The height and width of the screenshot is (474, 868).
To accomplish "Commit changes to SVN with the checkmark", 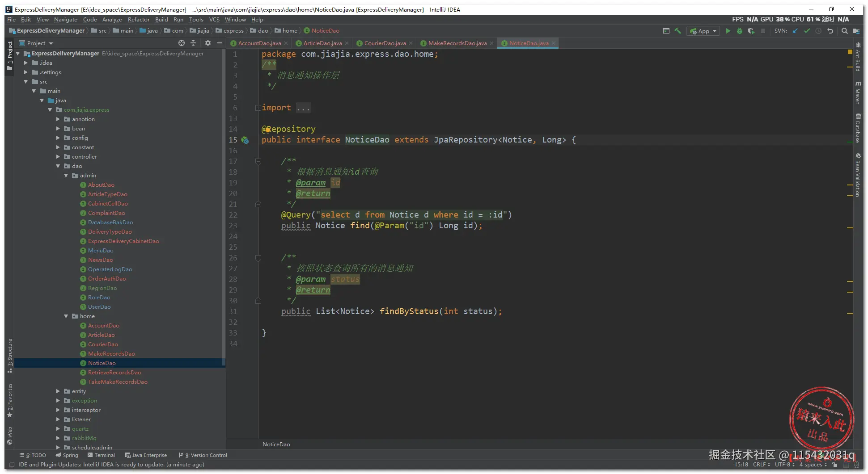I will point(807,31).
